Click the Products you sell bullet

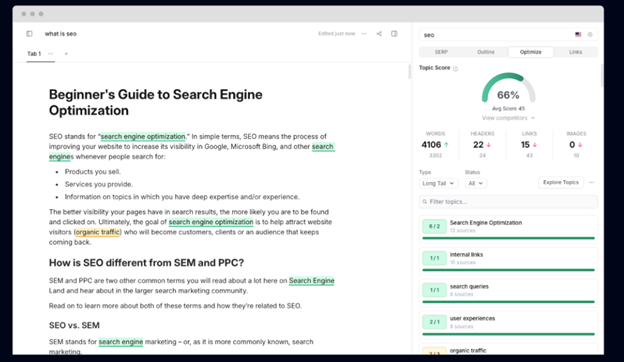92,172
